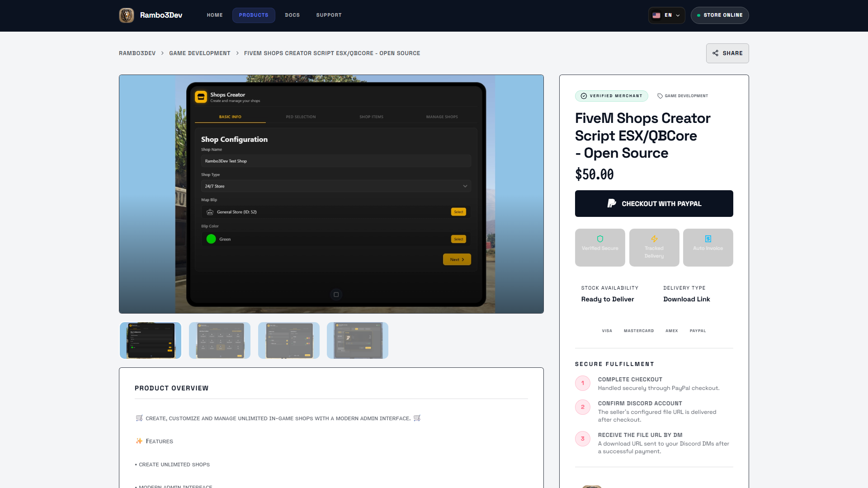Screen dimensions: 868x488
Task: Click the Rambo3Dev lion logo icon
Action: [x=127, y=15]
